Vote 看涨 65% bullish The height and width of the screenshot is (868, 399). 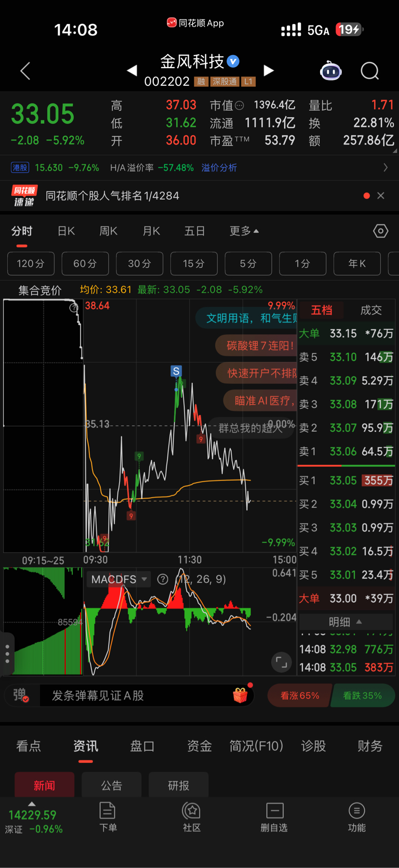[299, 695]
